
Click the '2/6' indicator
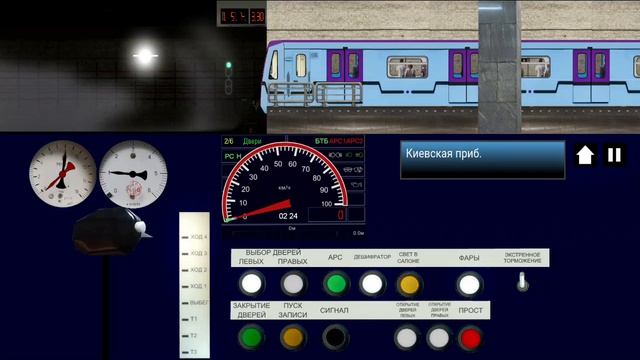229,141
